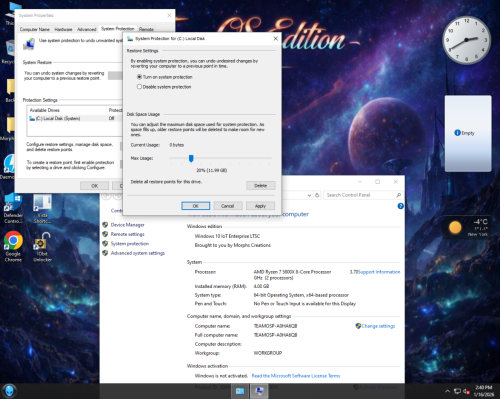Click the Max Usage slider thumb
The image size is (500, 399).
point(191,158)
